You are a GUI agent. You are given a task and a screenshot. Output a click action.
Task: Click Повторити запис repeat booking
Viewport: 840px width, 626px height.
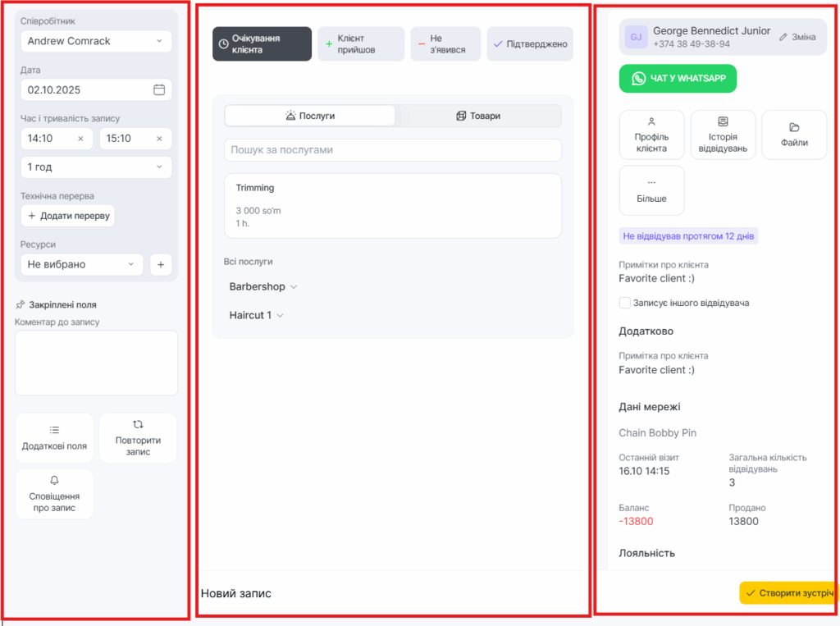pyautogui.click(x=138, y=439)
